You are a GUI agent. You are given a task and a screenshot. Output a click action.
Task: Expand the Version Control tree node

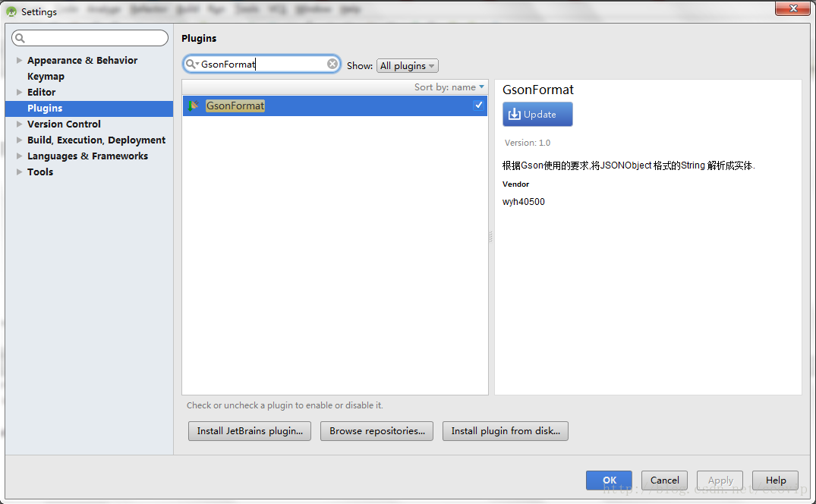[x=19, y=124]
